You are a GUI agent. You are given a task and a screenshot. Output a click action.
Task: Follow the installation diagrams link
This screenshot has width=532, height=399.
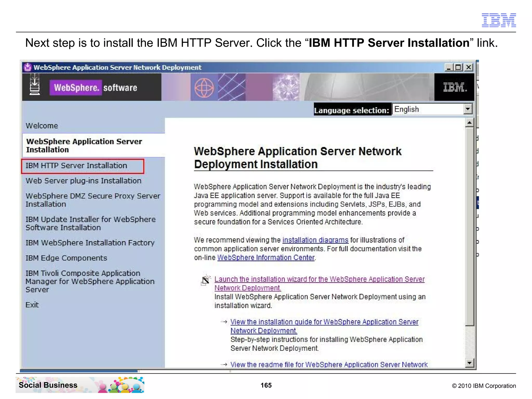(x=315, y=240)
